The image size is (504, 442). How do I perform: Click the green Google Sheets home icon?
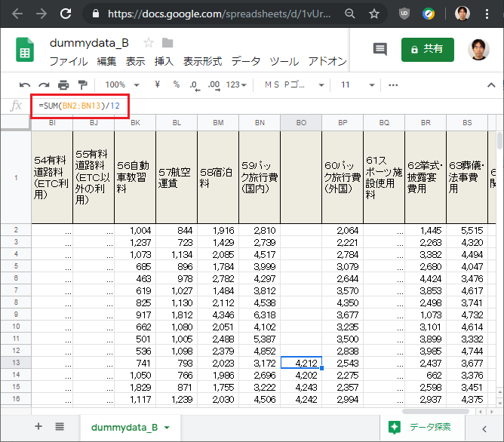point(25,50)
